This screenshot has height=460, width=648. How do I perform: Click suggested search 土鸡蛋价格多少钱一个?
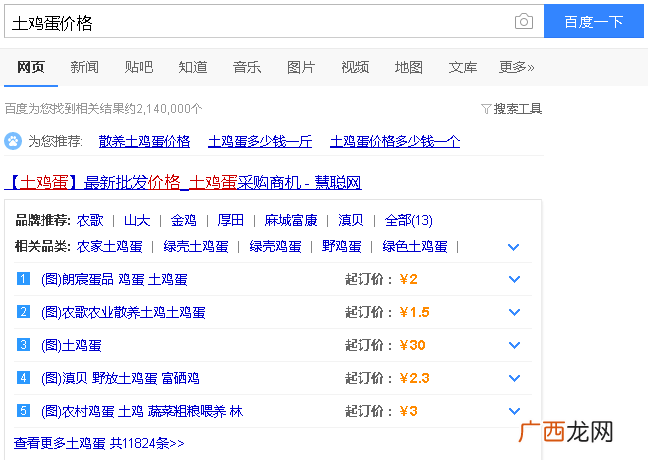point(395,141)
